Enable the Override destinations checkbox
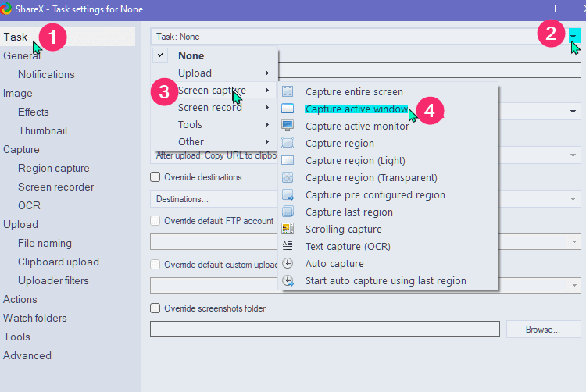 155,177
